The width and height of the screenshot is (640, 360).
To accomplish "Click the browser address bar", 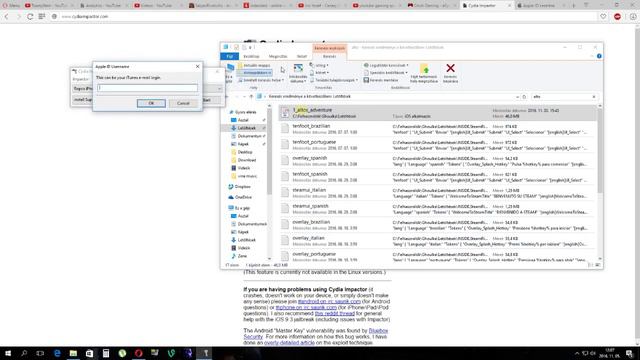I will tap(327, 16).
